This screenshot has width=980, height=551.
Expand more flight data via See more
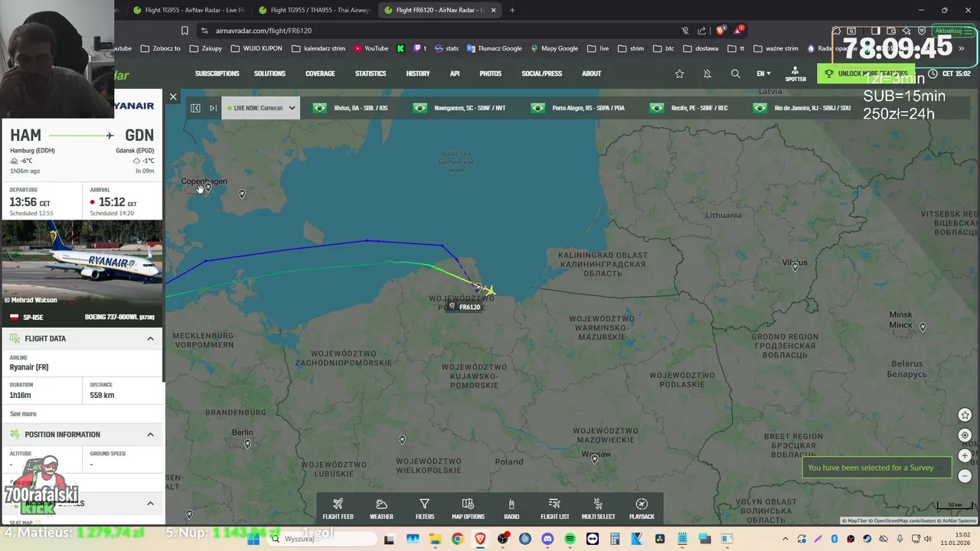click(x=23, y=414)
